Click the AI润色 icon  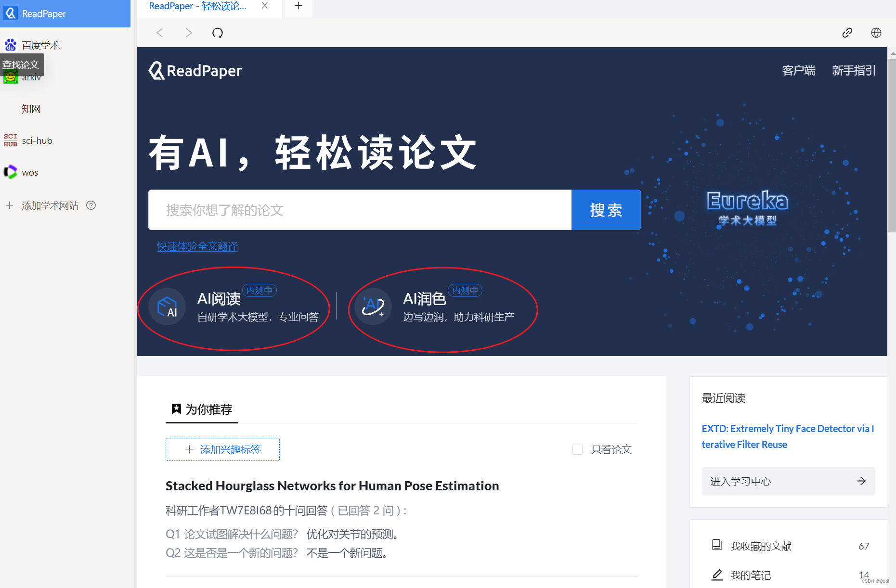(373, 307)
